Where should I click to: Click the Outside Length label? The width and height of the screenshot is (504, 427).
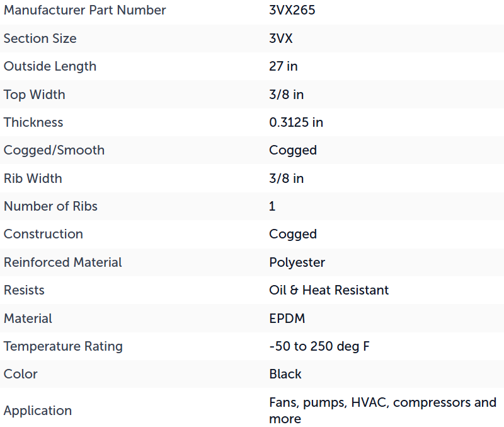tap(50, 67)
